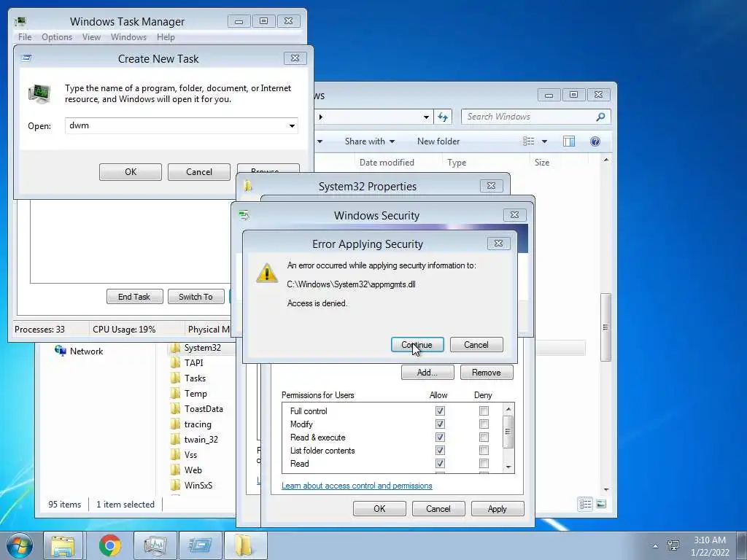
Task: Toggle Deny checkbox for Read & execute
Action: point(484,437)
